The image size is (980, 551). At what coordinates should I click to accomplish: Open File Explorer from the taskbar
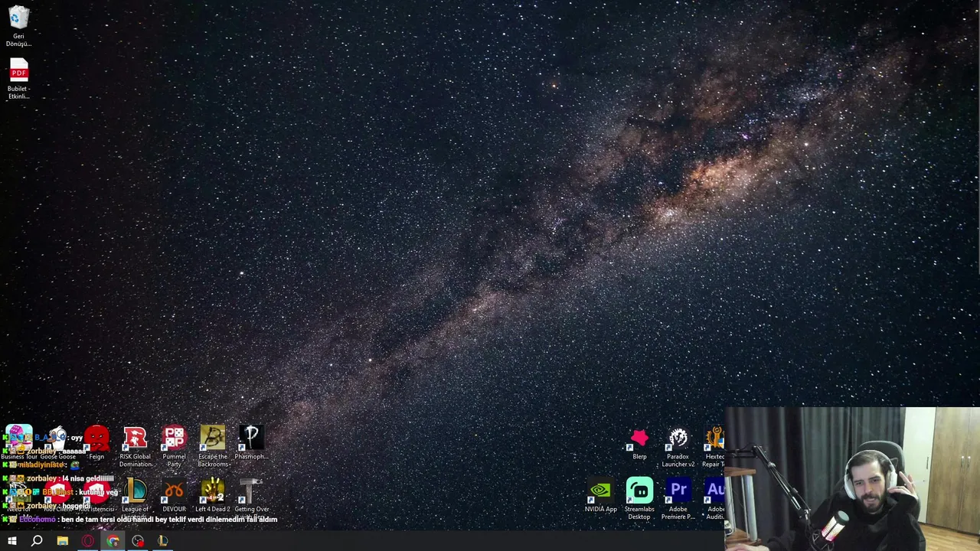click(x=63, y=541)
